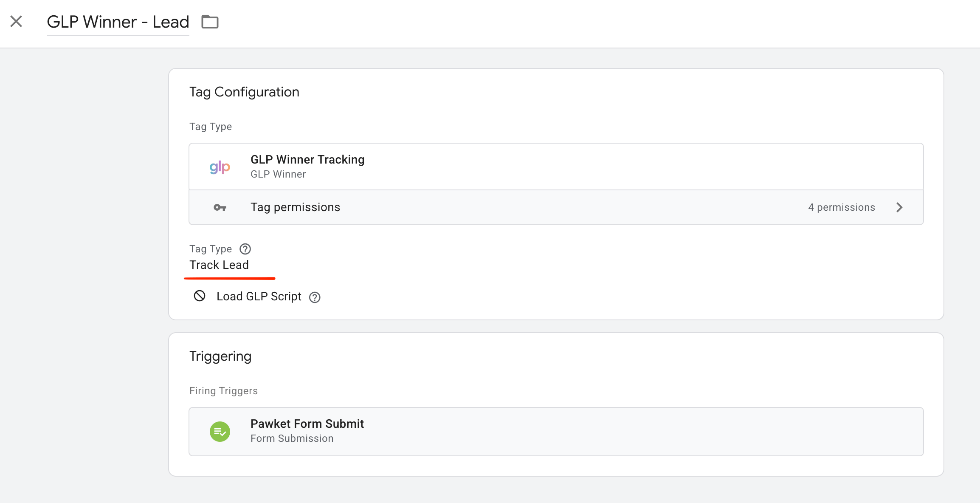
Task: Click the green form submission trigger icon
Action: click(220, 432)
